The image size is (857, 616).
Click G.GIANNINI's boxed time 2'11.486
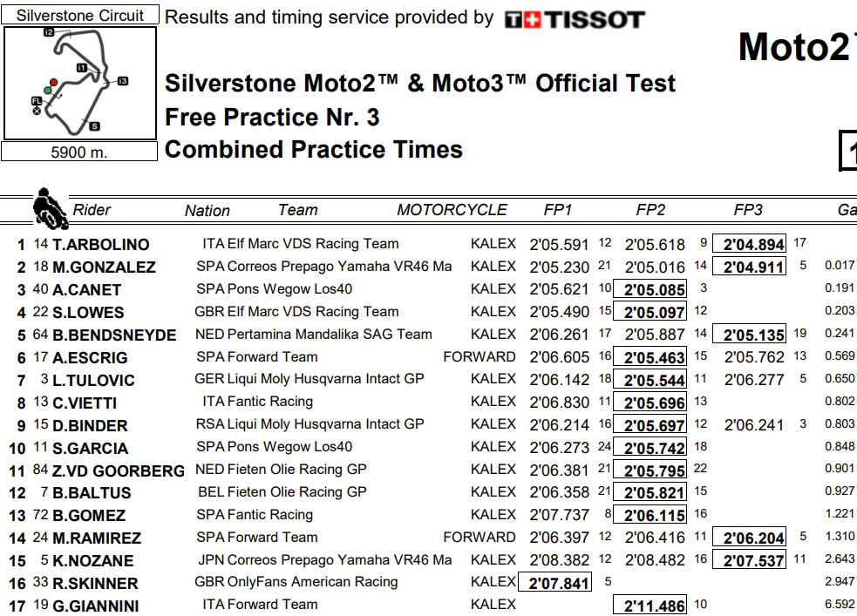[x=650, y=606]
